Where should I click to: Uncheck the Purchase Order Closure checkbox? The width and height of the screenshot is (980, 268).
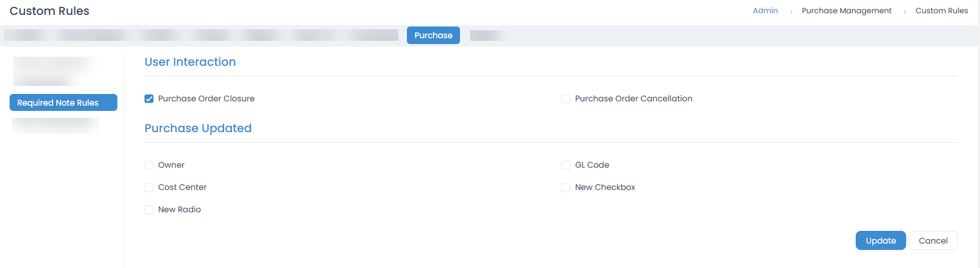tap(149, 99)
